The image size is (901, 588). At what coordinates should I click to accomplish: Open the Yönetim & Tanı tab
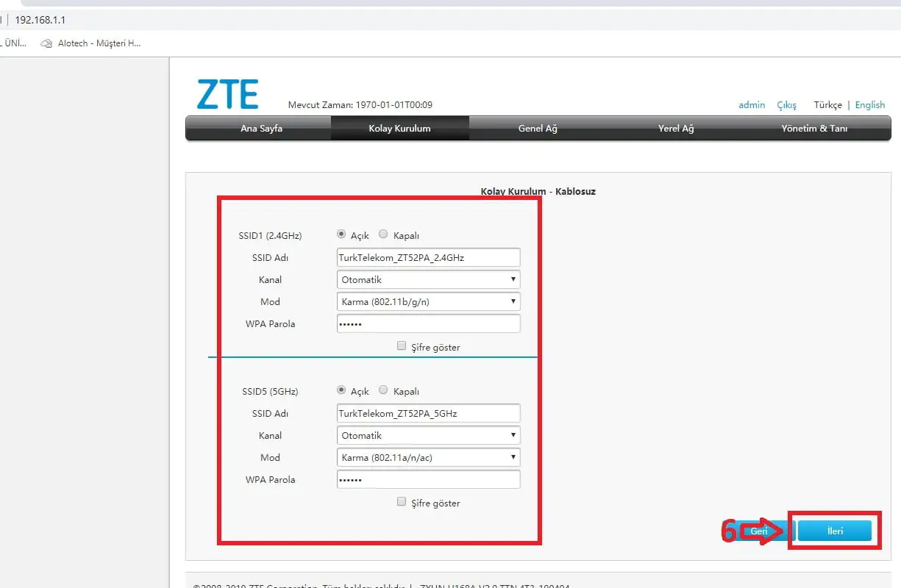coord(814,128)
